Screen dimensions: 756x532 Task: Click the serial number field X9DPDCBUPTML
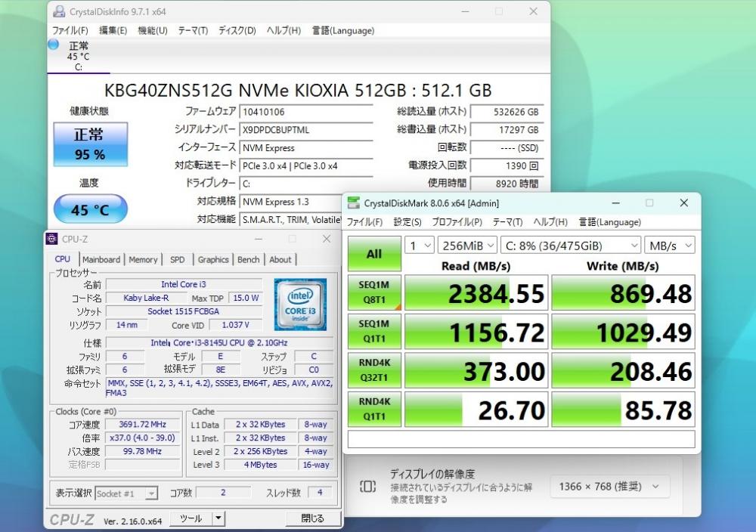click(x=306, y=130)
